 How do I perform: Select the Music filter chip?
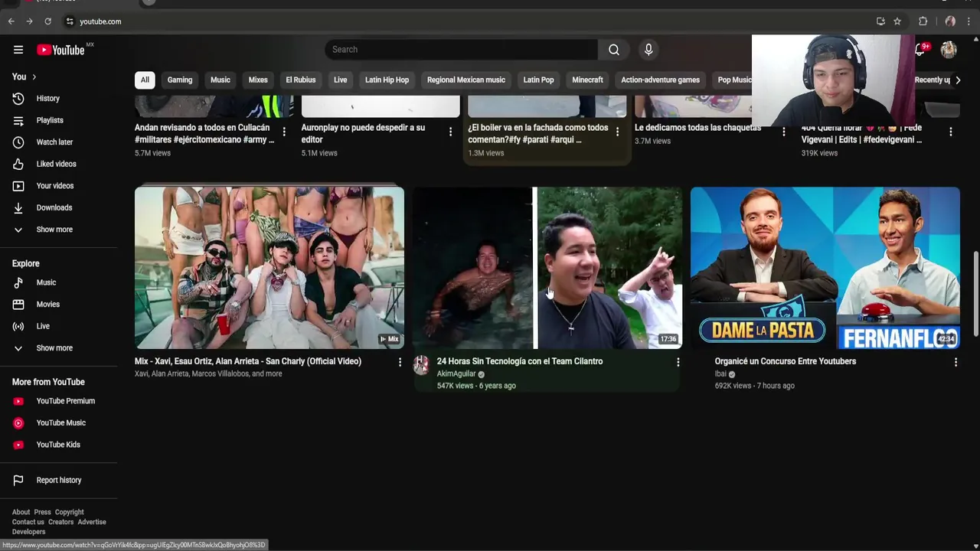220,80
